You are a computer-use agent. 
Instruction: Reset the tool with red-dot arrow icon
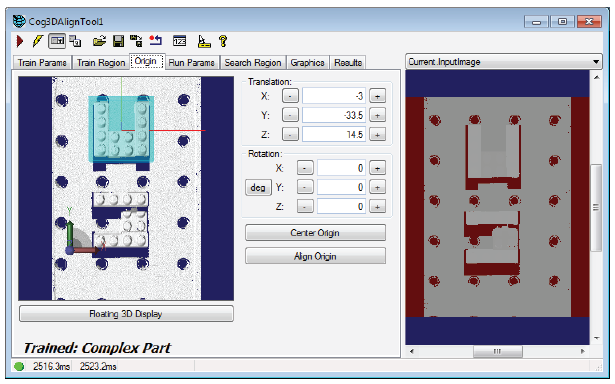[x=156, y=41]
